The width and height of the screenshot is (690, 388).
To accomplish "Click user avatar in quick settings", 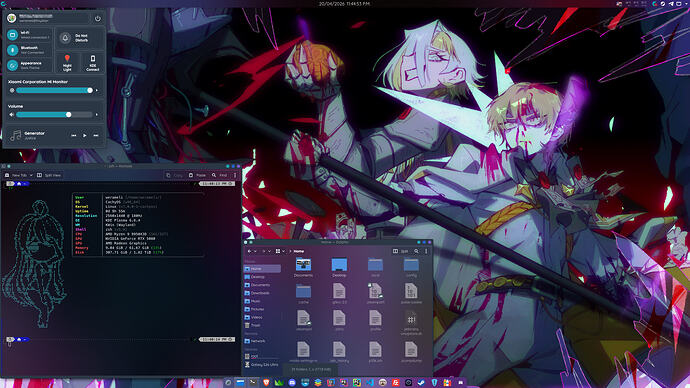I will click(x=11, y=18).
